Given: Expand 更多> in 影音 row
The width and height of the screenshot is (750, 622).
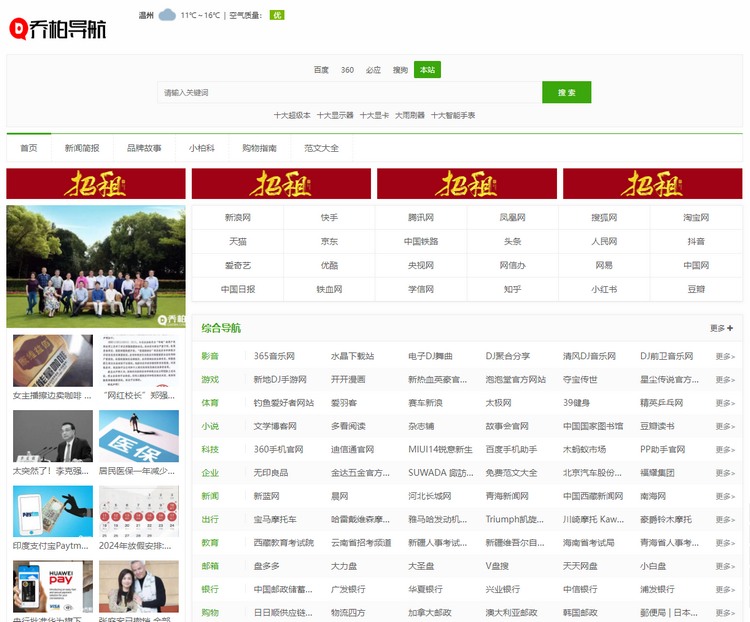Looking at the screenshot, I should (x=725, y=356).
